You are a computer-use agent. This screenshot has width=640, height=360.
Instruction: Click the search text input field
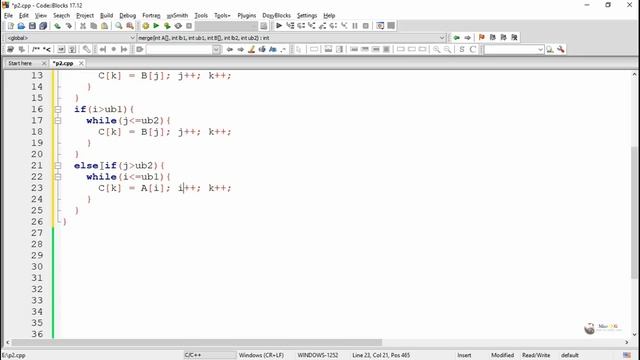point(179,49)
